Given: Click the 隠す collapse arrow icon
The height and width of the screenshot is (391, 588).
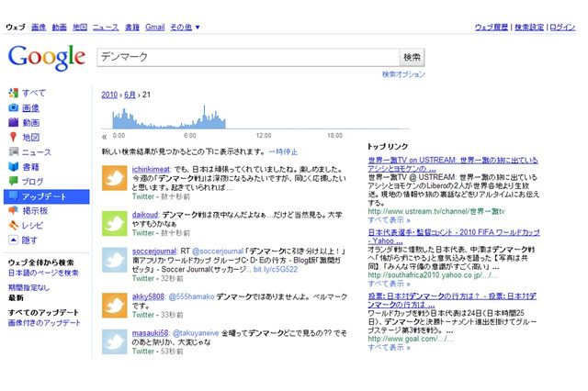Looking at the screenshot, I should 14,240.
